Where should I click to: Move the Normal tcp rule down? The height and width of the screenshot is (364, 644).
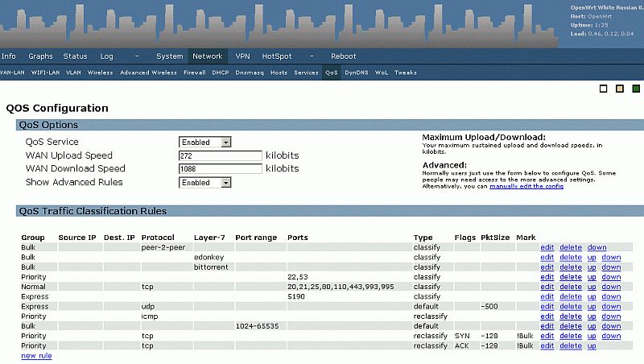tap(611, 287)
